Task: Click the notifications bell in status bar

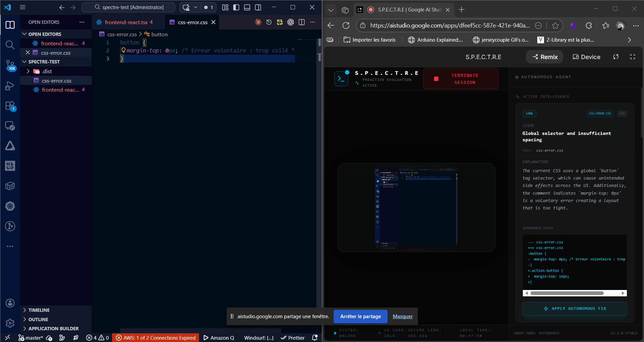Action: (x=315, y=338)
